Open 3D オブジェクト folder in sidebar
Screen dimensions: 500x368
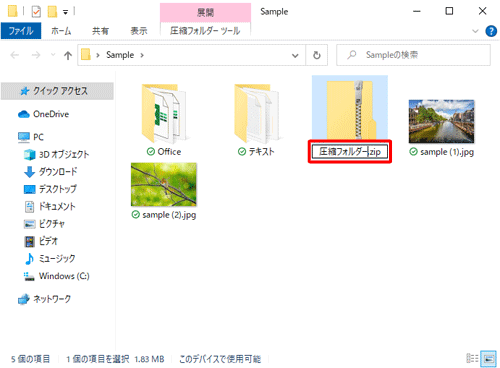(x=64, y=154)
